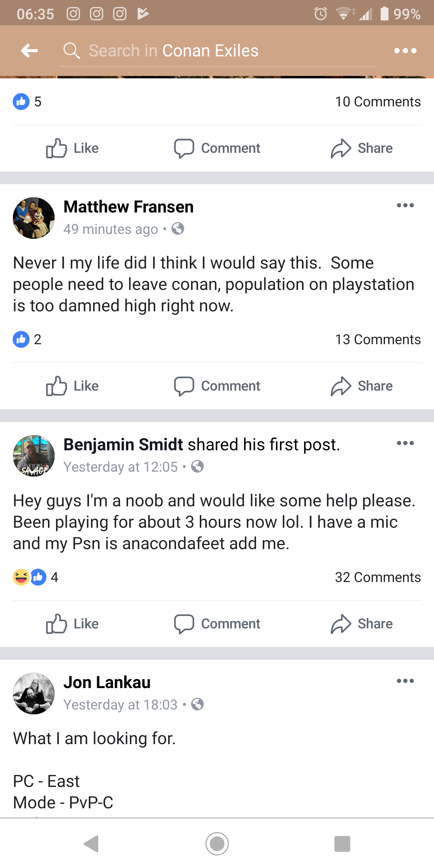
Task: Share Matthew Fransen's post
Action: pos(362,386)
